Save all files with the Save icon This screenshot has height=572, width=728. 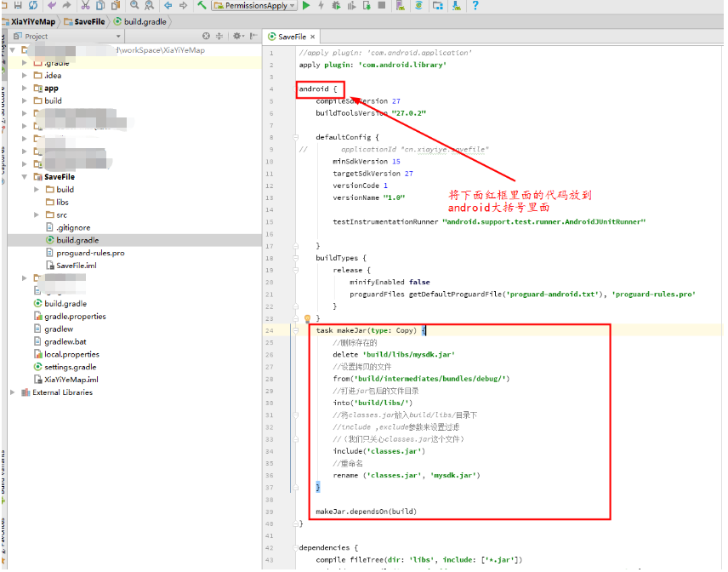pos(19,6)
